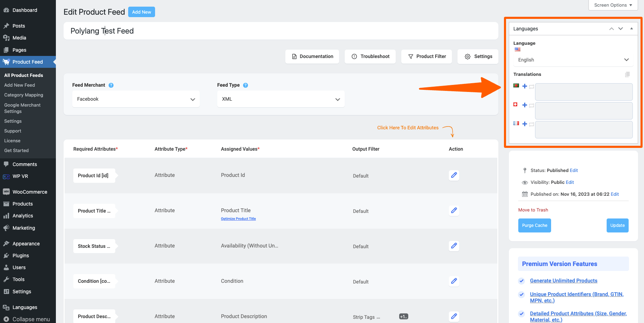The image size is (644, 323).
Task: Open Support submenu item
Action: click(13, 131)
